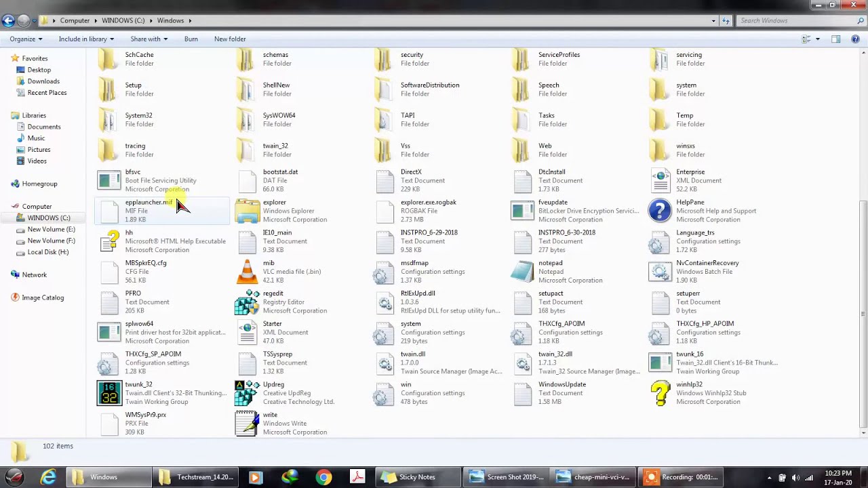Select Local Disk (H:) drive
Screen dimensions: 868x488
(x=47, y=252)
